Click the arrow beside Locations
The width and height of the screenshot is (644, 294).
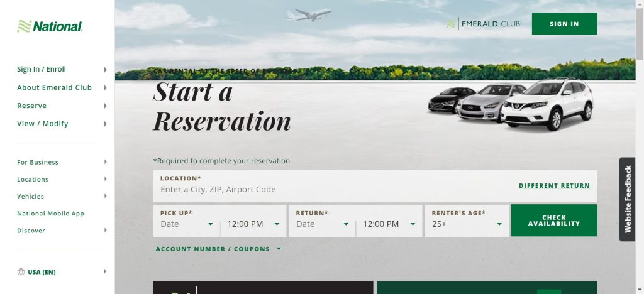pos(105,180)
